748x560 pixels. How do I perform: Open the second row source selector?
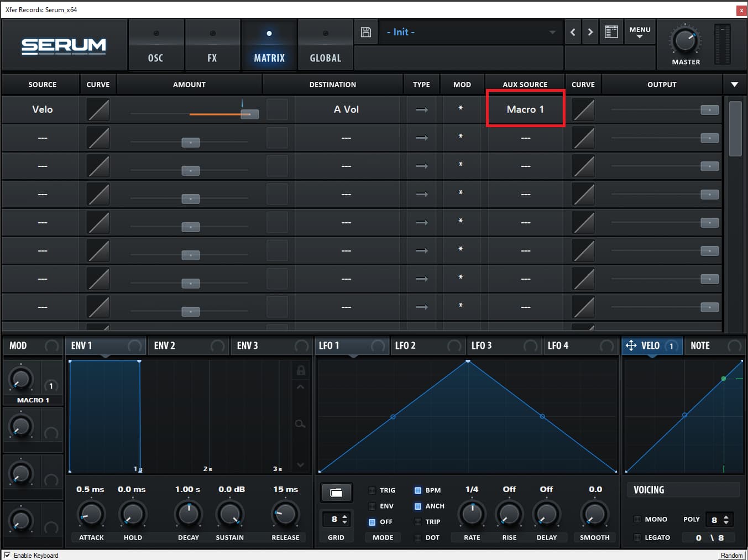[x=42, y=138]
